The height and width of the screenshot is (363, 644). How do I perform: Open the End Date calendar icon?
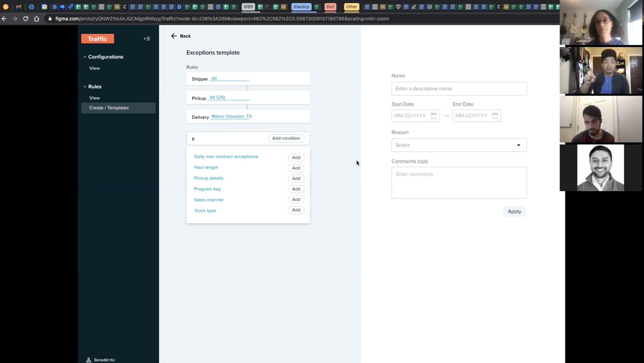[495, 116]
